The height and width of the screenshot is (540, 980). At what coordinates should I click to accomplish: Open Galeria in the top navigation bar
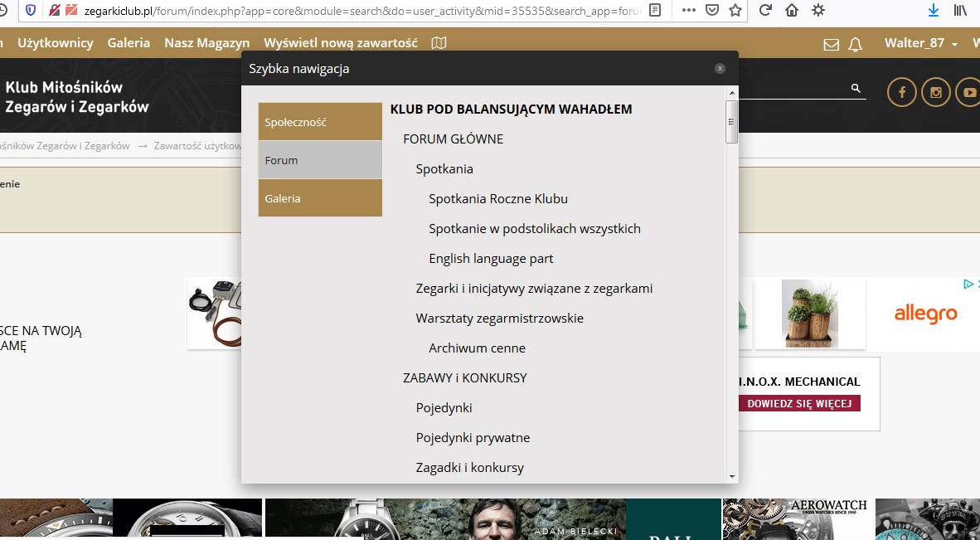129,43
